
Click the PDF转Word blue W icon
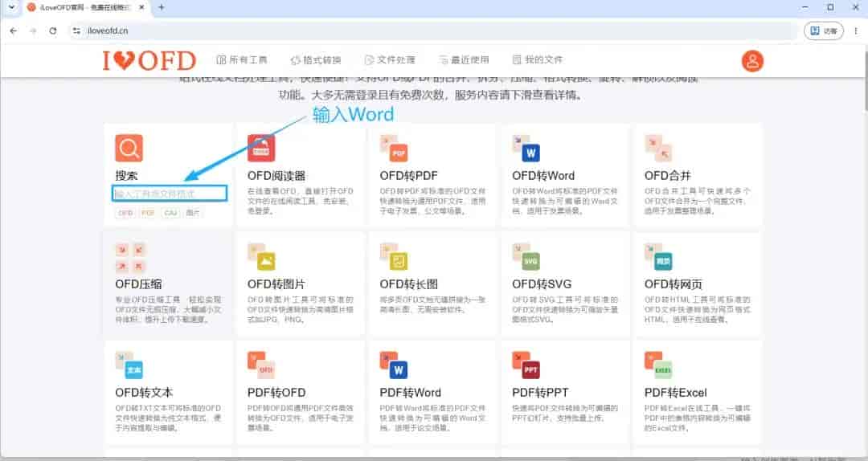(x=394, y=365)
